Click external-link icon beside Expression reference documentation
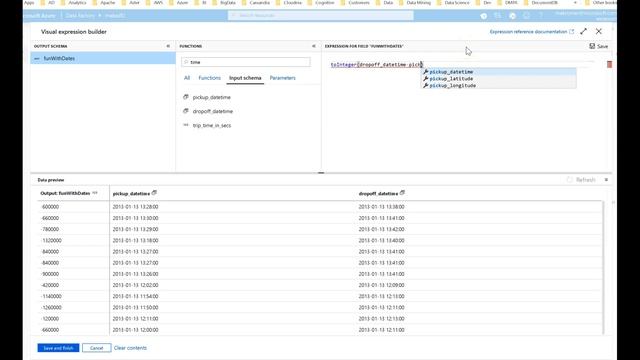The width and height of the screenshot is (640, 360). pyautogui.click(x=571, y=31)
